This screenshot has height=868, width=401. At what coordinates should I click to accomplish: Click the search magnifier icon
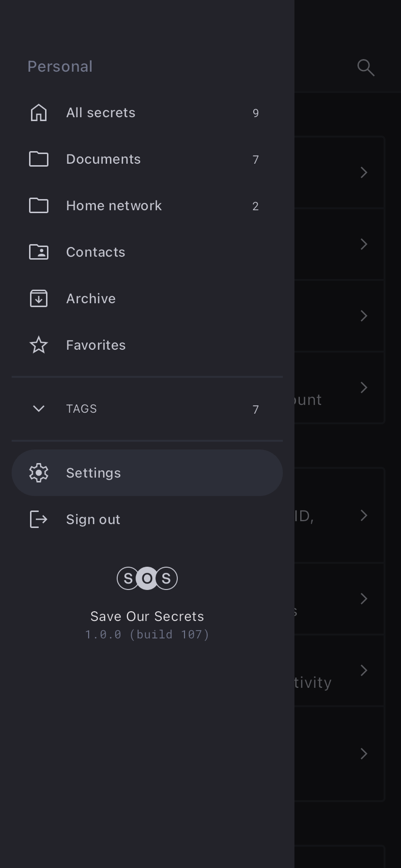(x=366, y=68)
